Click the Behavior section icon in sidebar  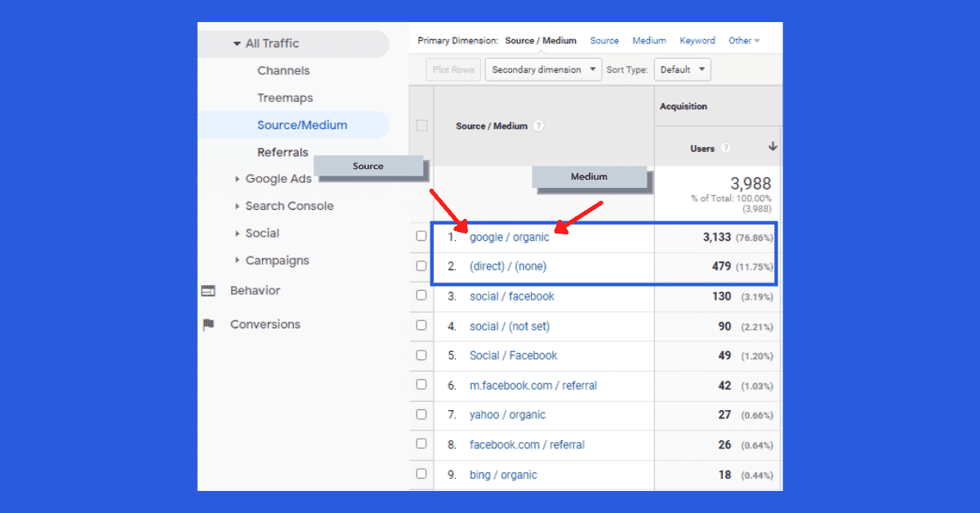coord(208,291)
